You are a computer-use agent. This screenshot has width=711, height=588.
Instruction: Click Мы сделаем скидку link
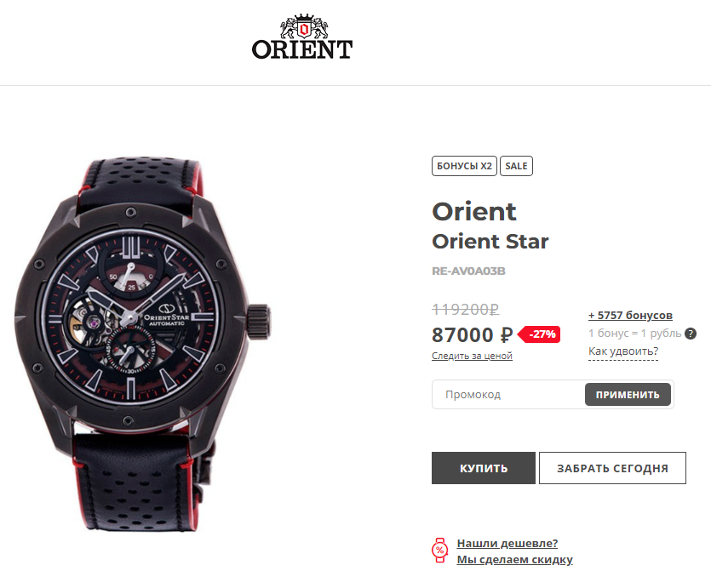[514, 560]
